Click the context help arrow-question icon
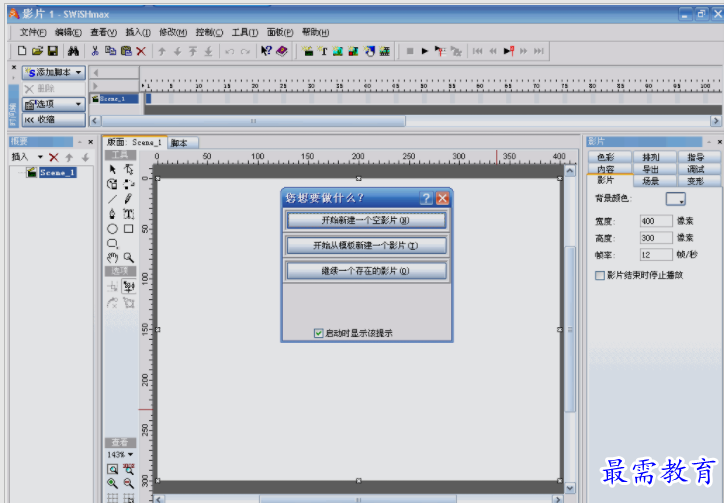Image resolution: width=724 pixels, height=503 pixels. pyautogui.click(x=266, y=51)
